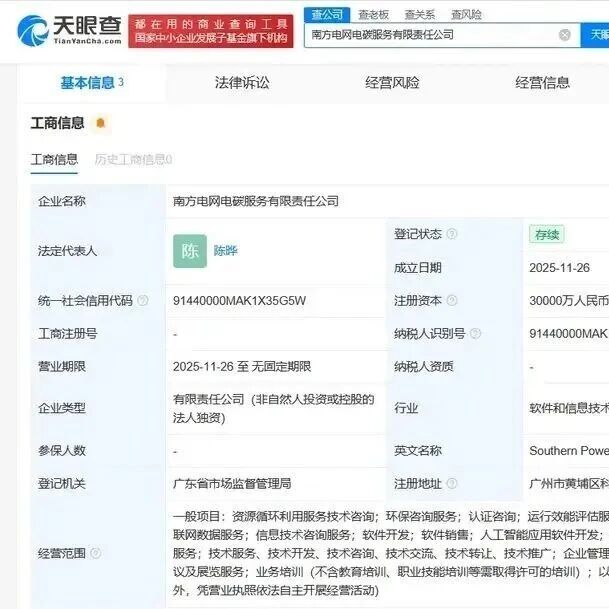Open the help icon next to 统一社会信用代码
609x609 pixels.
coord(143,300)
